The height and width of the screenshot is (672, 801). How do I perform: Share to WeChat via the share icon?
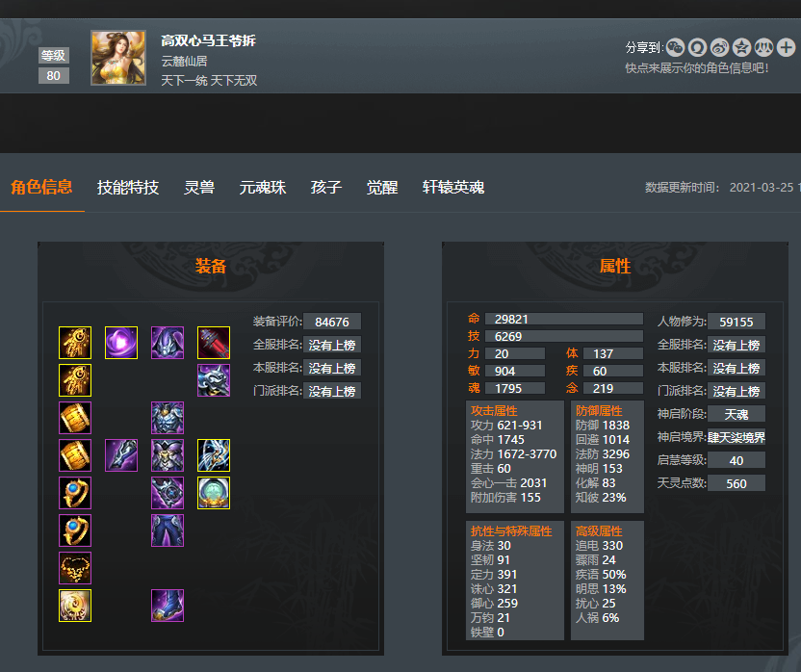point(675,47)
